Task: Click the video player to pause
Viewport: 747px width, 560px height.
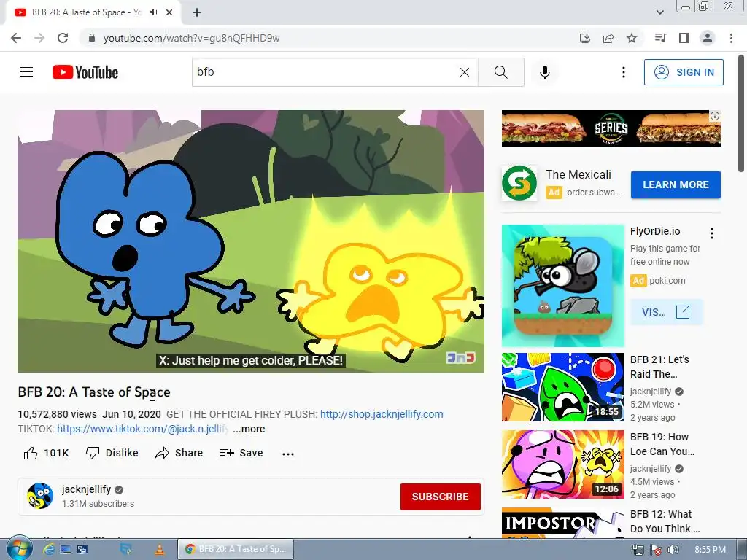Action: click(251, 241)
